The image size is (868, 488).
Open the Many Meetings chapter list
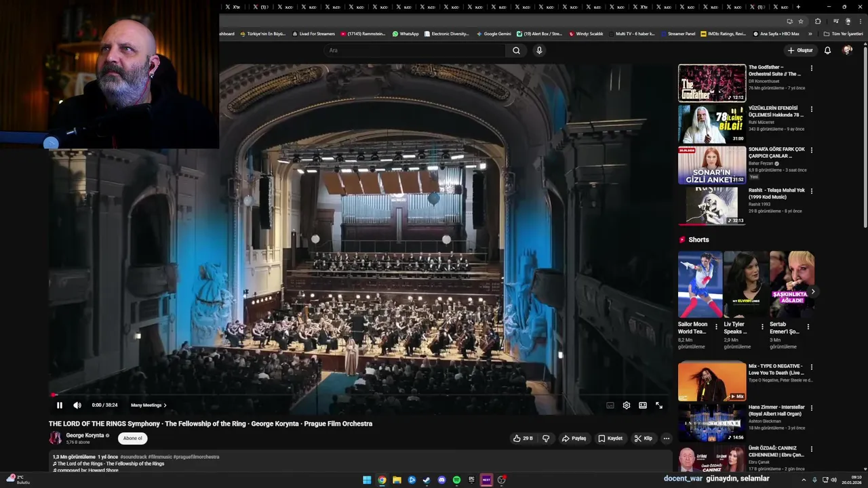tap(149, 405)
